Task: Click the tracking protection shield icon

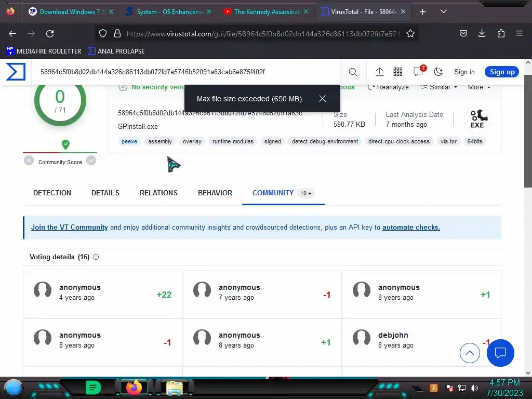Action: [103, 34]
